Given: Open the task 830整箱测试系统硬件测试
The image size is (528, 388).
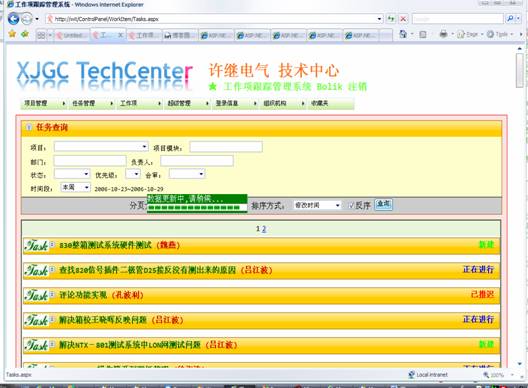Looking at the screenshot, I should coord(105,245).
